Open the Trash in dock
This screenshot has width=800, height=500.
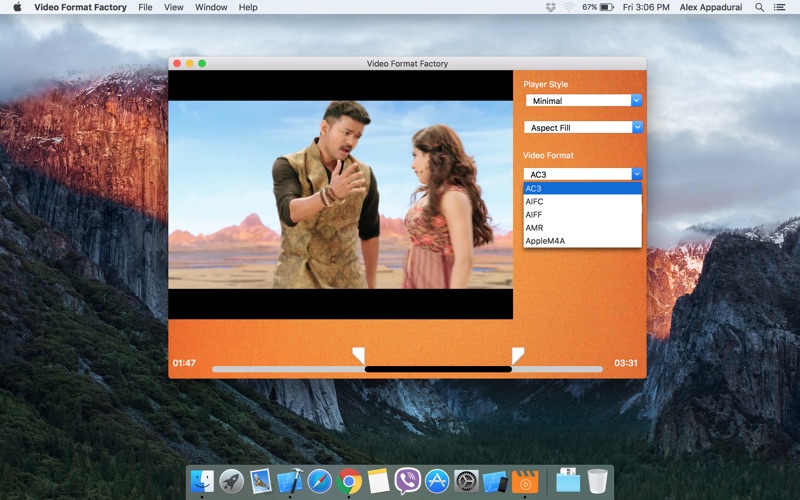point(597,481)
